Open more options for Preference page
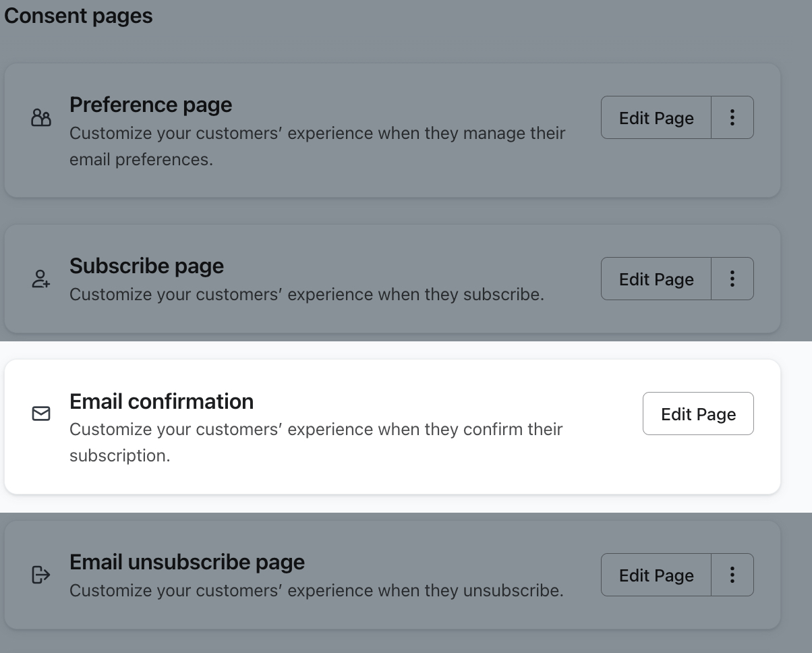Viewport: 812px width, 653px height. coord(732,117)
